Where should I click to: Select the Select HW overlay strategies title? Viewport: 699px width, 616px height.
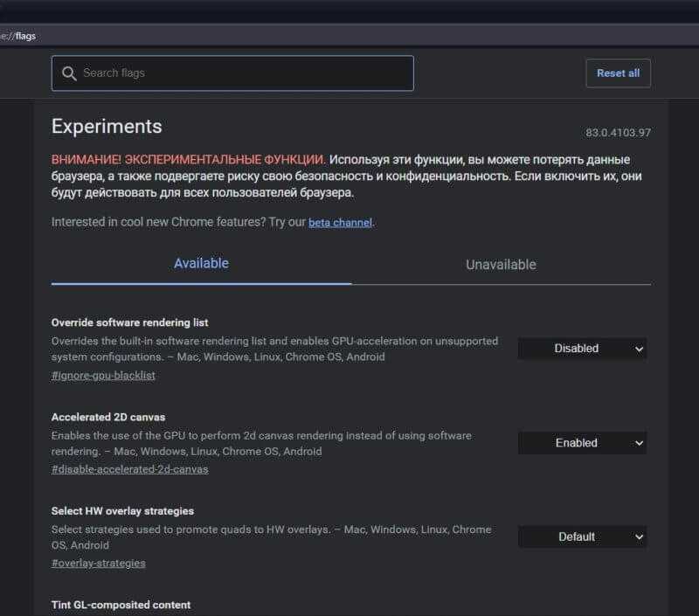(x=122, y=511)
